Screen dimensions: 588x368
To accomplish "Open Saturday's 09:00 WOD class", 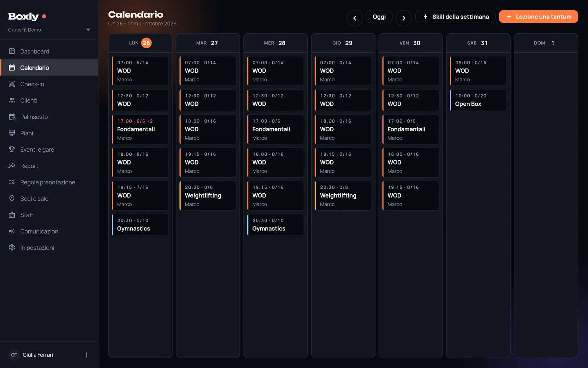I will 478,71.
